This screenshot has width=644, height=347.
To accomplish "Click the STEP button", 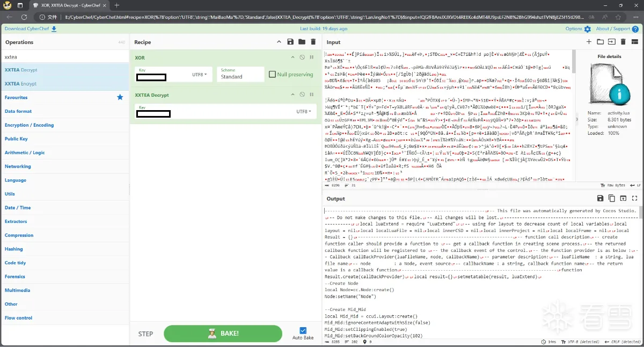I will click(145, 334).
